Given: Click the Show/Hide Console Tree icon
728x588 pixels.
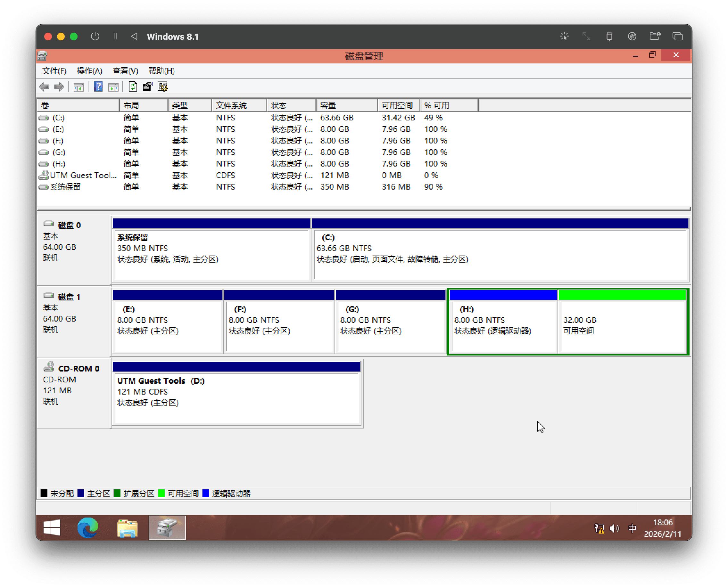Looking at the screenshot, I should tap(79, 87).
